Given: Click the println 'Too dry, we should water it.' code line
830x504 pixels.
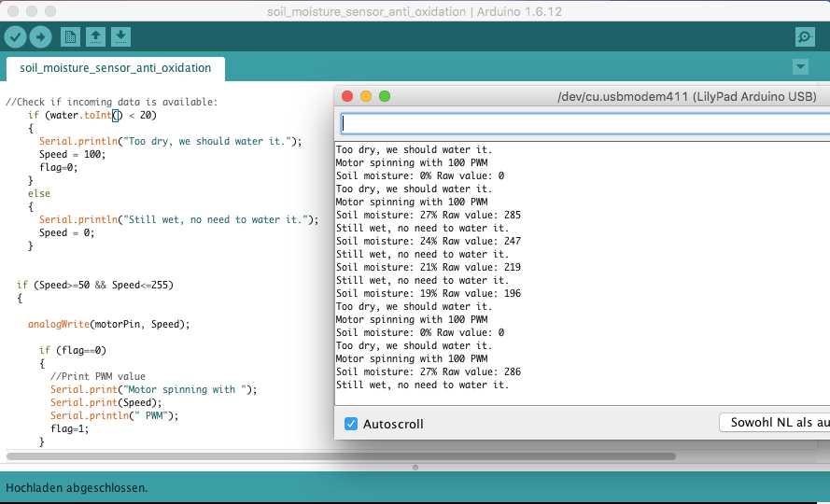Looking at the screenshot, I should coord(171,141).
